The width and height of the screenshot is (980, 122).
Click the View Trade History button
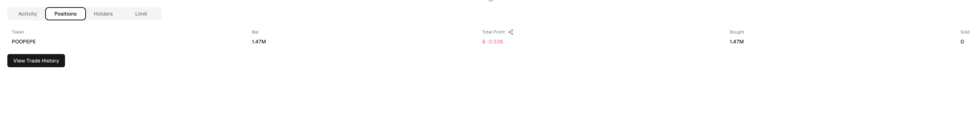[x=36, y=60]
